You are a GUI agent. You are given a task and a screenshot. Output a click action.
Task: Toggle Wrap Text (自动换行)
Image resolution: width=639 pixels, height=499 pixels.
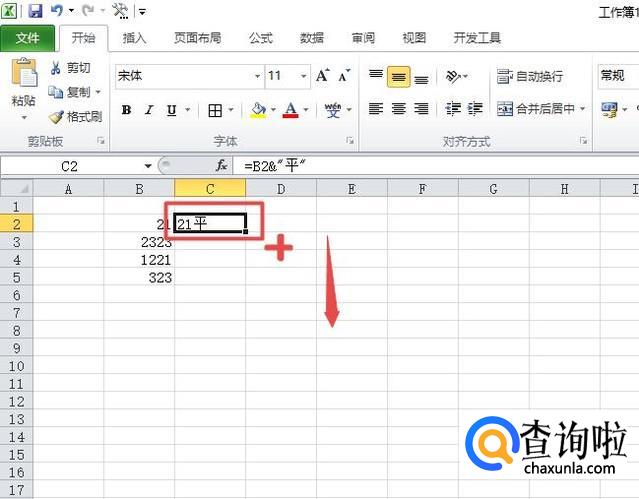coord(530,77)
